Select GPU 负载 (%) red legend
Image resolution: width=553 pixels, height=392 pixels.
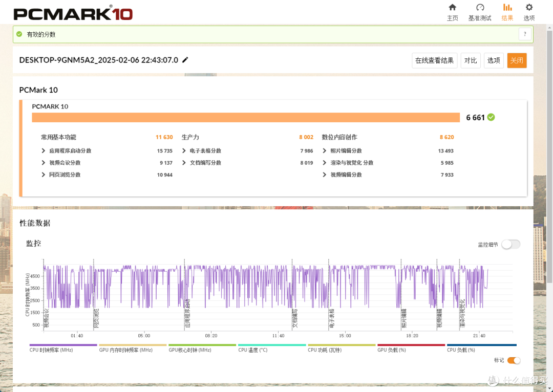[x=411, y=348]
